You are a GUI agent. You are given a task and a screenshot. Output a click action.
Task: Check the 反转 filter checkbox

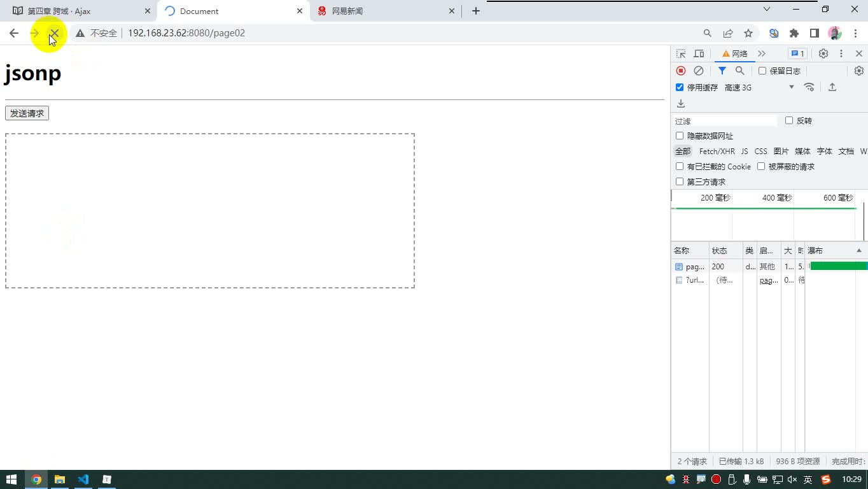click(789, 120)
